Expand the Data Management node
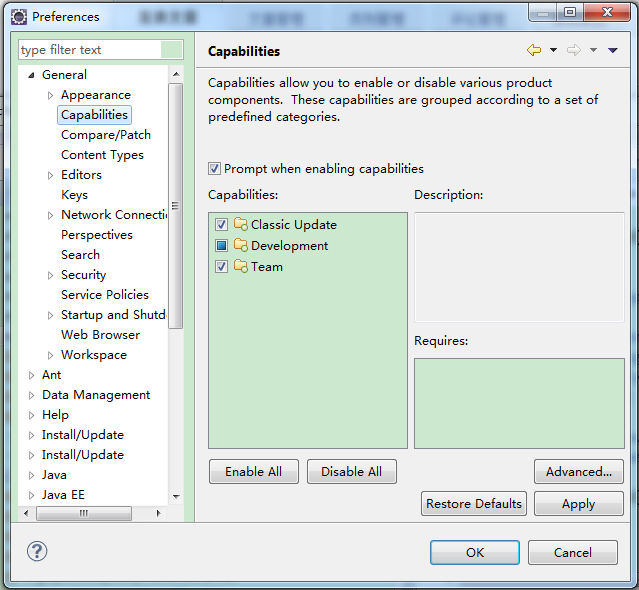639x590 pixels. [31, 395]
